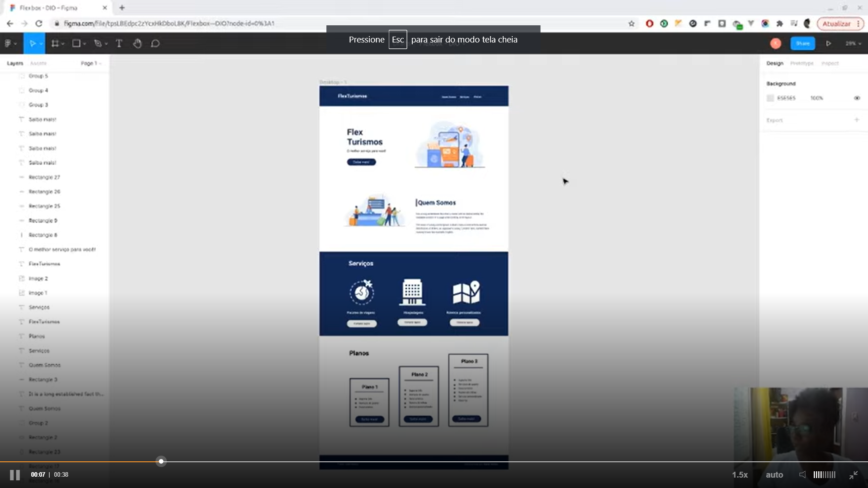Image resolution: width=868 pixels, height=488 pixels.
Task: Select the Pen tool
Action: pyautogui.click(x=98, y=43)
